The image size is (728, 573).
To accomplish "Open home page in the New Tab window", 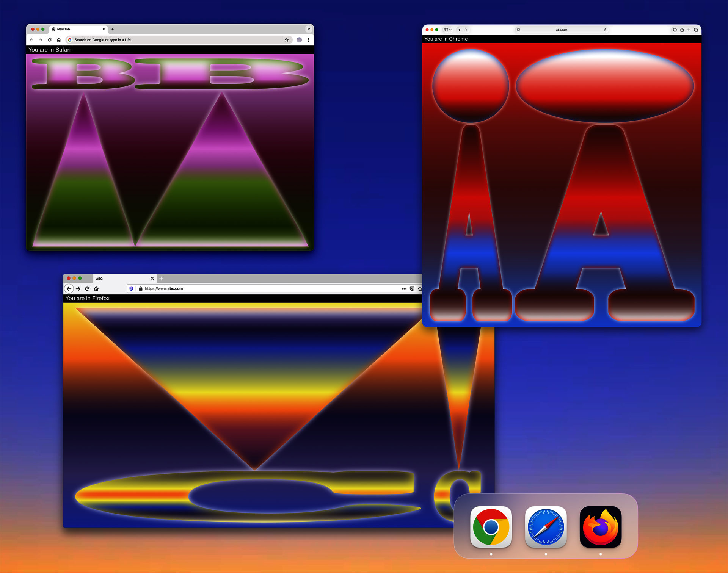I will (59, 40).
